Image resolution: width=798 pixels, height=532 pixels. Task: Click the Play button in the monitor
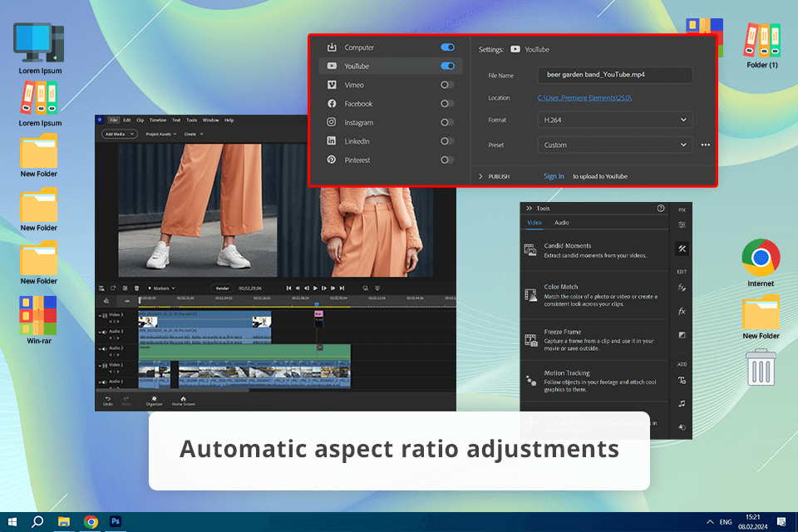pyautogui.click(x=315, y=288)
